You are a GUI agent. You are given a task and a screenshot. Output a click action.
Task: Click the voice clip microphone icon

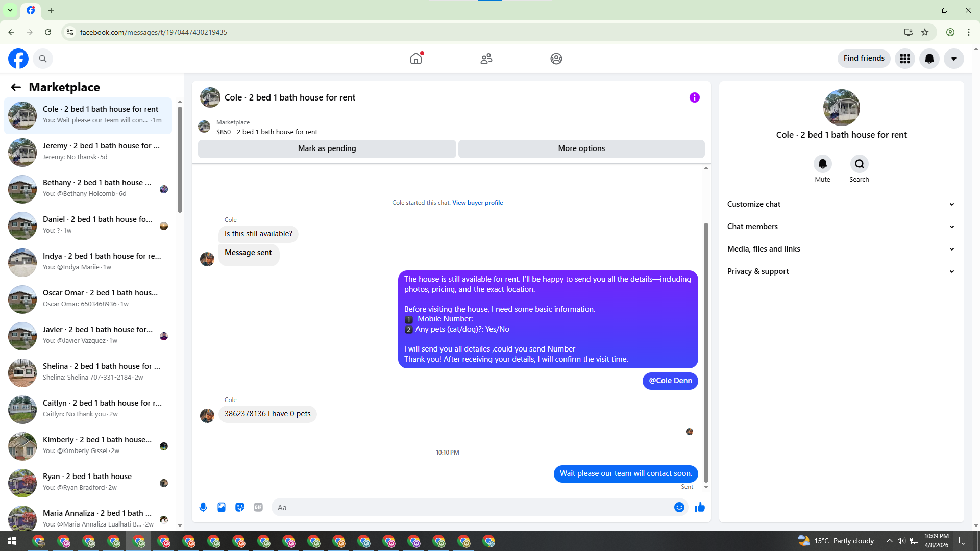[203, 507]
